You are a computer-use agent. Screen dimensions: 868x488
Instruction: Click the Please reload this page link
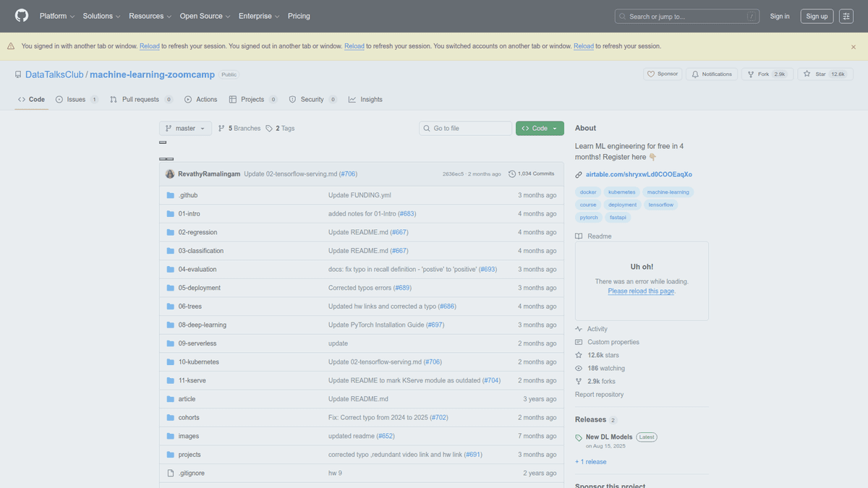pyautogui.click(x=641, y=291)
